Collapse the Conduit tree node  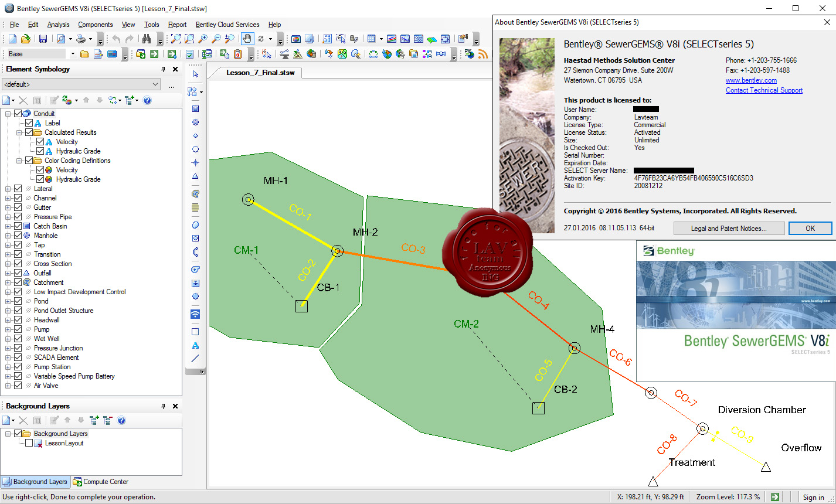pos(8,114)
